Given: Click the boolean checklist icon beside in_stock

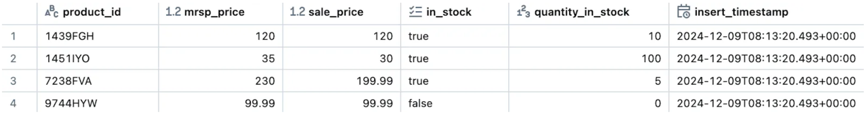Looking at the screenshot, I should (x=415, y=12).
